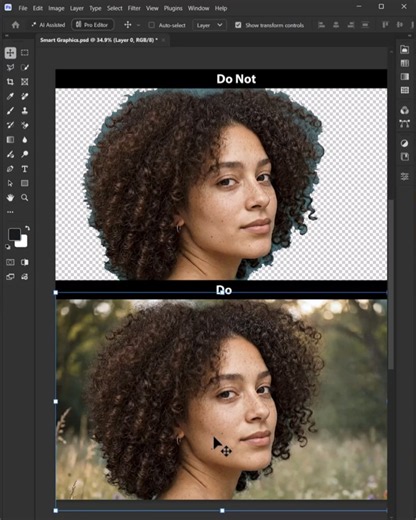416x520 pixels.
Task: Select the Polygonal Lasso tool
Action: click(x=10, y=67)
